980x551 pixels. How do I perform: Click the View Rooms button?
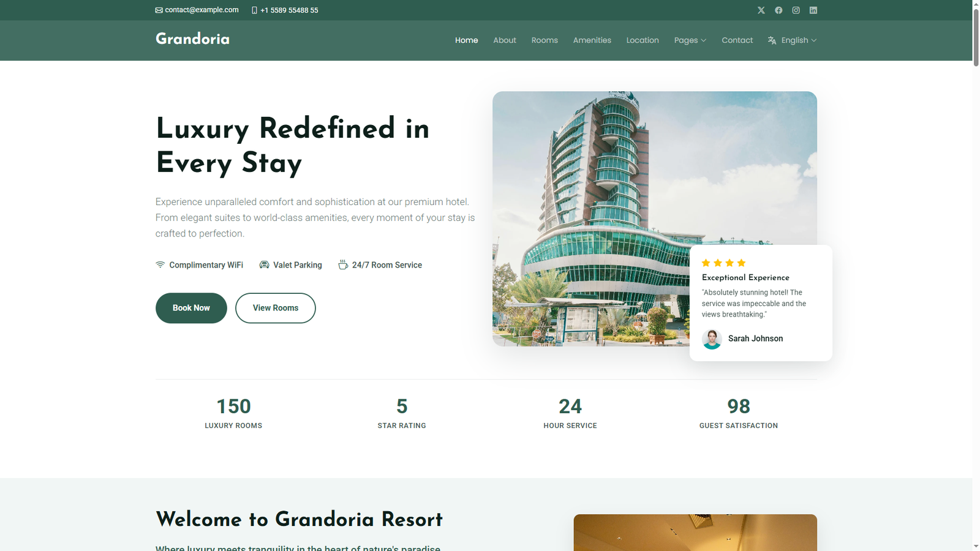pos(276,308)
